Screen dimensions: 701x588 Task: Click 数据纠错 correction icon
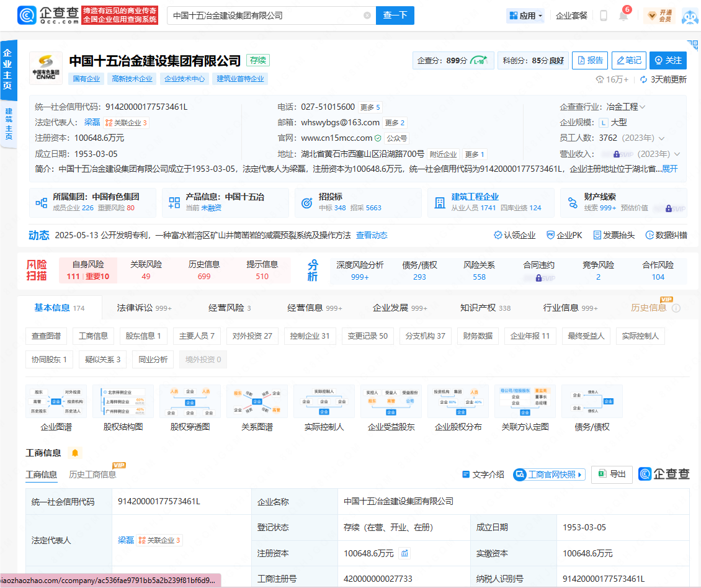[x=650, y=234]
